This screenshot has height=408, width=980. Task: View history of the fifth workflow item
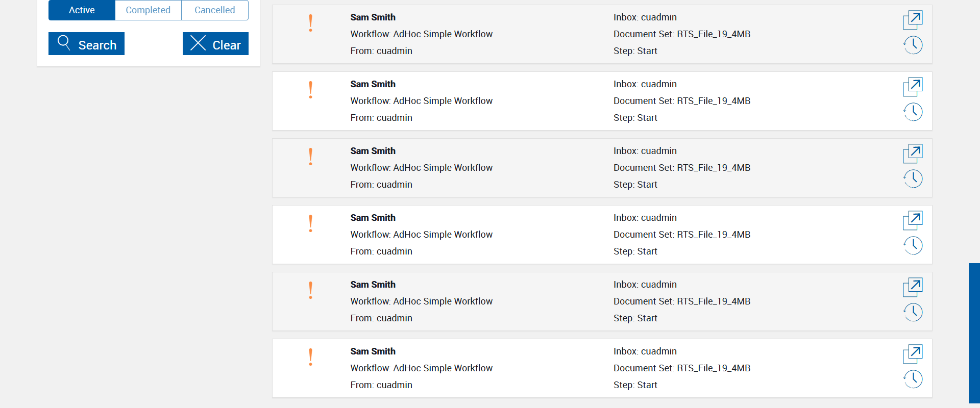(x=913, y=313)
